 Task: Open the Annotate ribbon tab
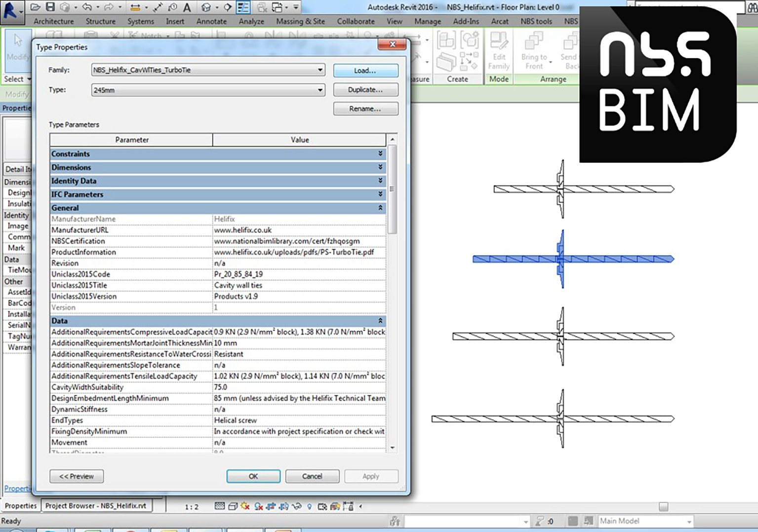[211, 21]
